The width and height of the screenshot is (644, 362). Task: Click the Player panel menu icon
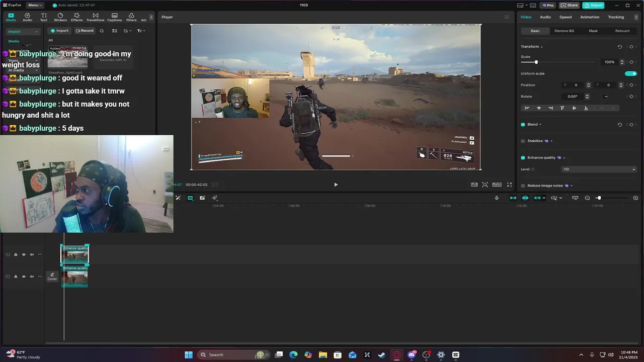coord(507,17)
